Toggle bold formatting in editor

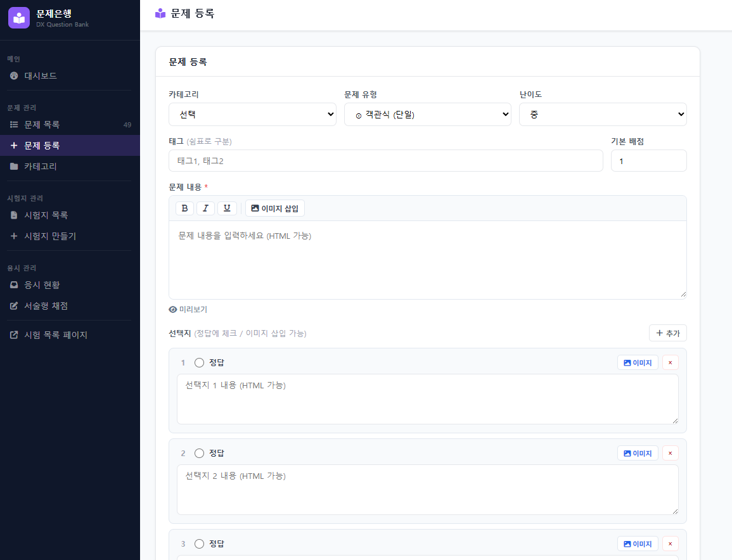pos(185,208)
